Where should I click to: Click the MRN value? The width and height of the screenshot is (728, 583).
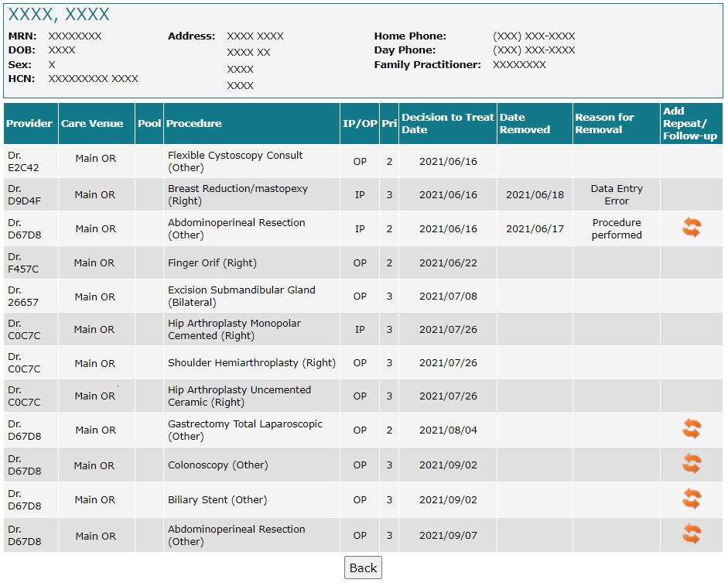75,36
